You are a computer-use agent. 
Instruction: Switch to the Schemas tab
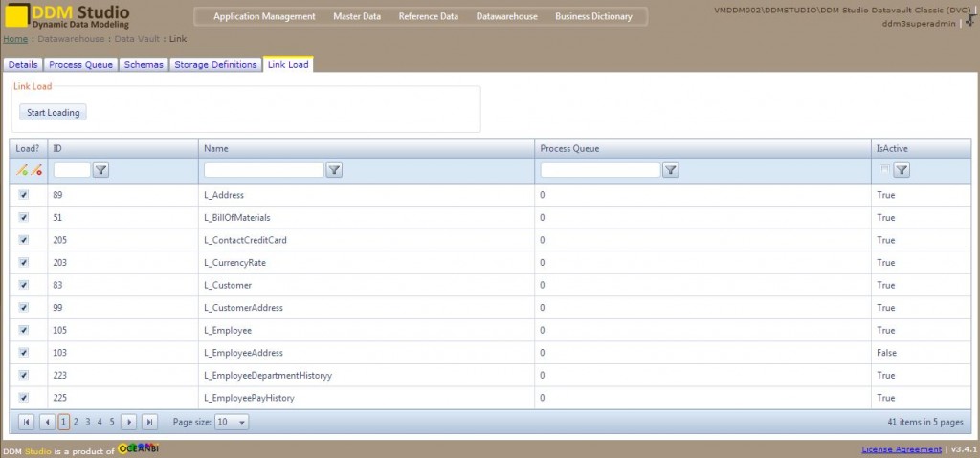pos(144,64)
